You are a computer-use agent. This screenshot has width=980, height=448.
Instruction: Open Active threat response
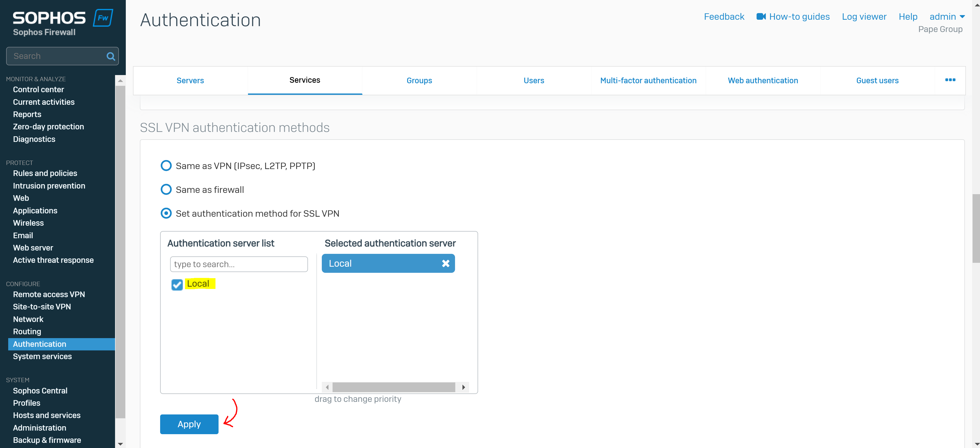click(53, 260)
